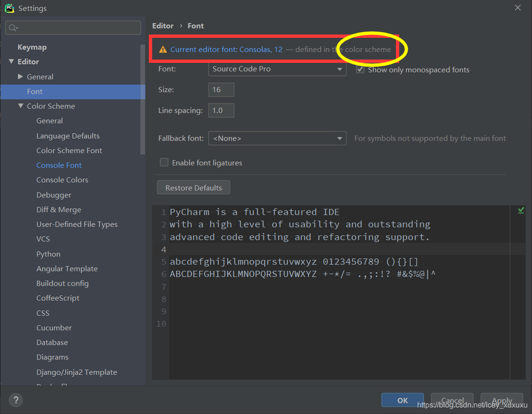The width and height of the screenshot is (532, 414).
Task: Enable font ligatures checkbox
Action: (x=164, y=163)
